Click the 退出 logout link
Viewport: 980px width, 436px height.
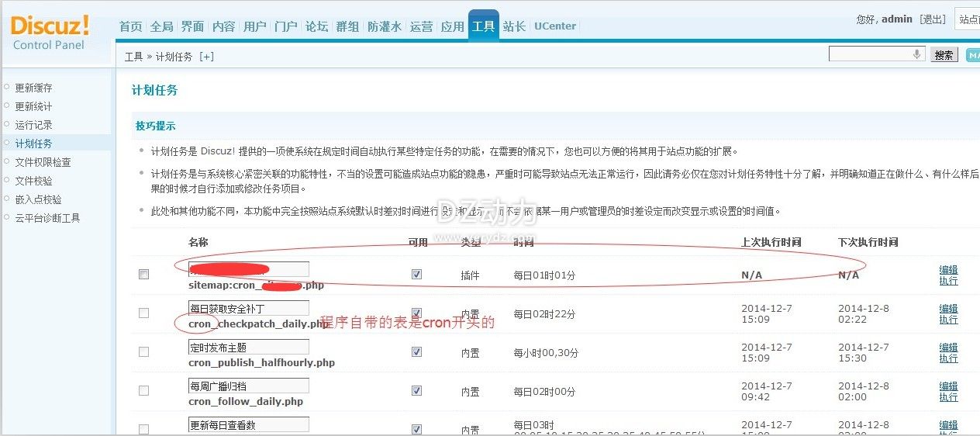[x=933, y=19]
